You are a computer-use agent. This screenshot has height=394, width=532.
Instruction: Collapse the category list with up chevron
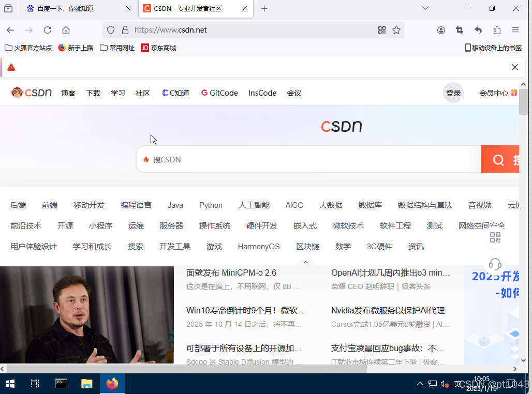(305, 262)
